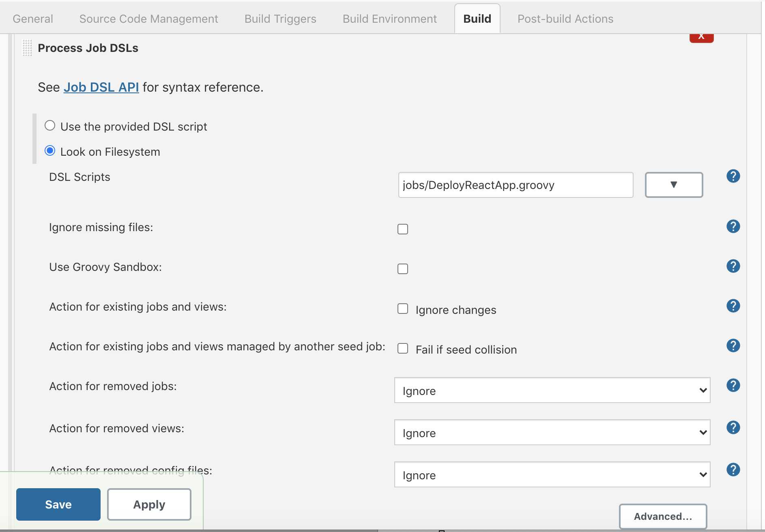
Task: Open help for DSL Scripts field
Action: click(733, 176)
